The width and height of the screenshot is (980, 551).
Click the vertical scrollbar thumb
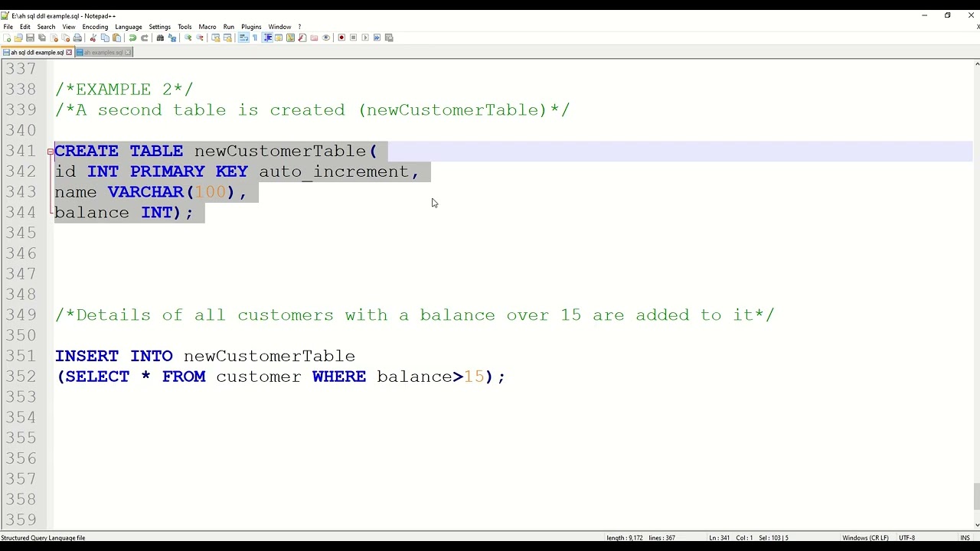point(976,497)
